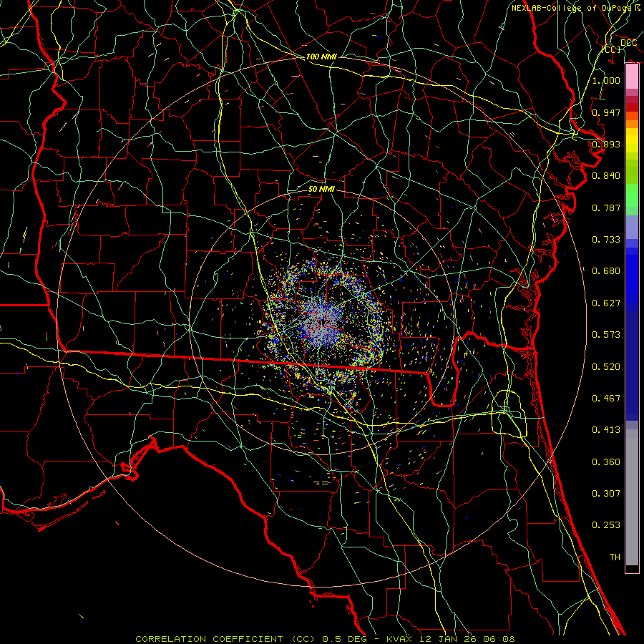This screenshot has width=644, height=644.
Task: Select the 0.253 scale value
Action: click(606, 525)
